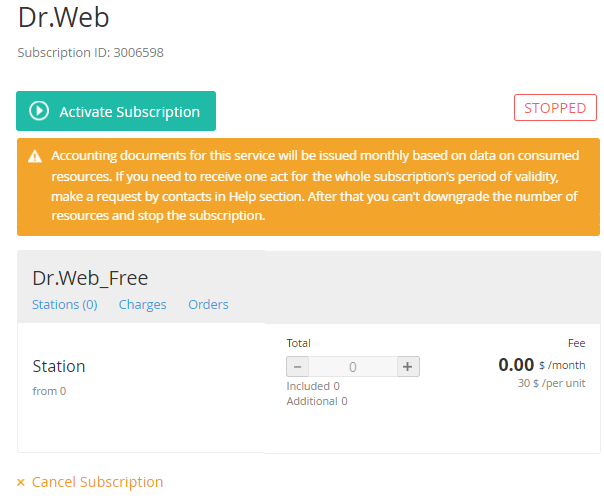
Task: Activate the Dr.Web subscription
Action: [116, 111]
